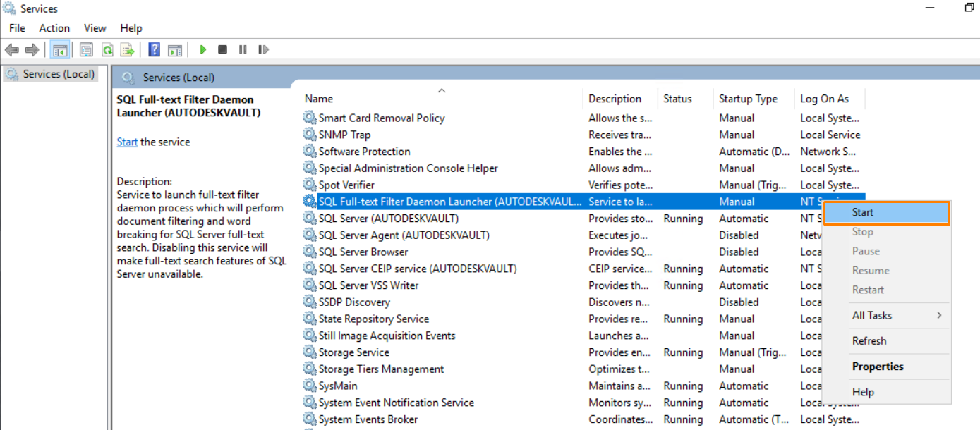Sort by the Log On As column header
The height and width of the screenshot is (430, 980).
[x=829, y=99]
